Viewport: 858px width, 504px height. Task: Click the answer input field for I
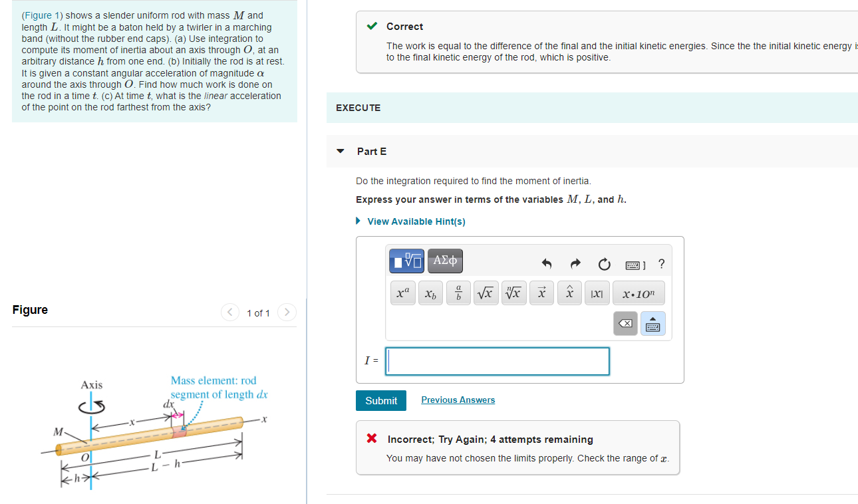[x=498, y=361]
